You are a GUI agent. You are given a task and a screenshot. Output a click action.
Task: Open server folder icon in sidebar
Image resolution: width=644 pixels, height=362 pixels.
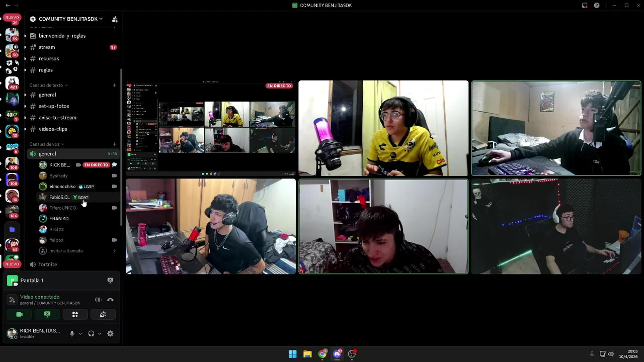(12, 229)
